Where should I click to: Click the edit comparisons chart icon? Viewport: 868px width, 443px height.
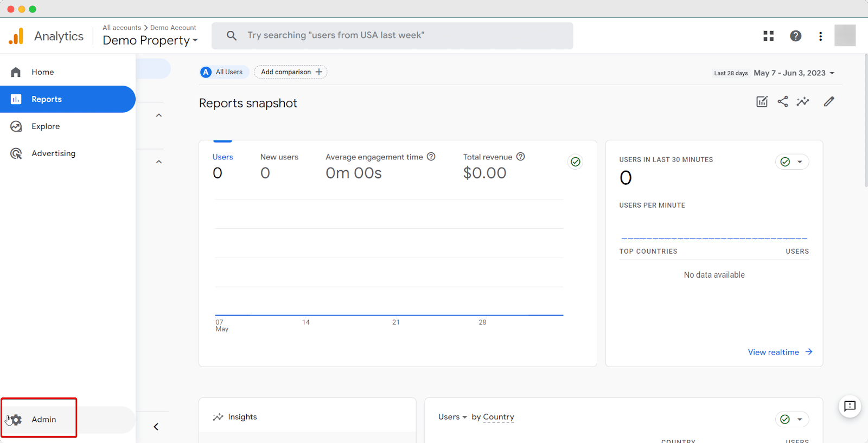(x=762, y=102)
